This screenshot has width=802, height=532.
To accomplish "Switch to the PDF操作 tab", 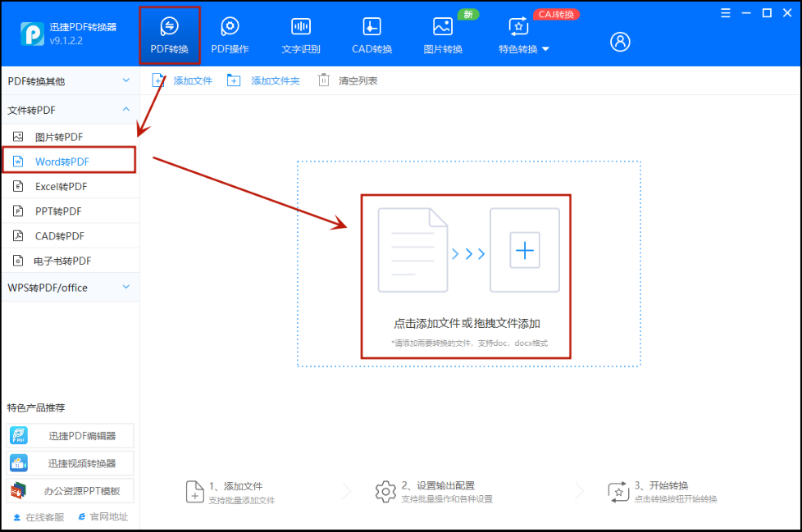I will click(230, 36).
